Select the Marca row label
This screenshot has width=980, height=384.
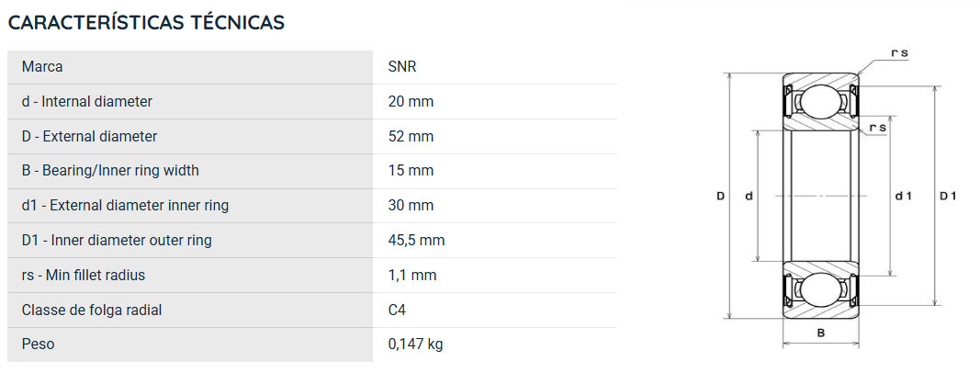click(x=42, y=67)
